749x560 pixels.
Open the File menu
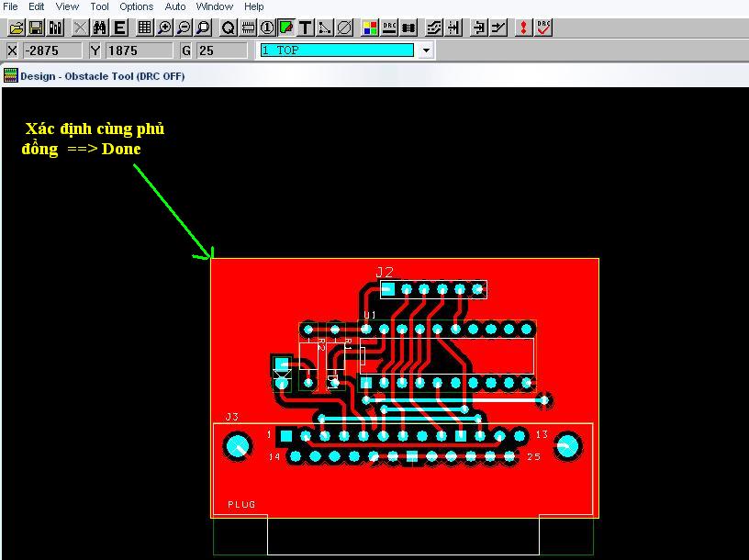coord(10,6)
